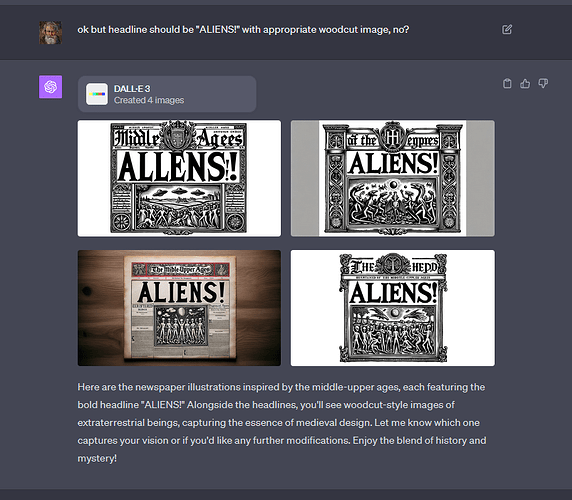Click the response line beginning 'extraterrestrial beings'
This screenshot has height=500, width=572.
(278, 423)
